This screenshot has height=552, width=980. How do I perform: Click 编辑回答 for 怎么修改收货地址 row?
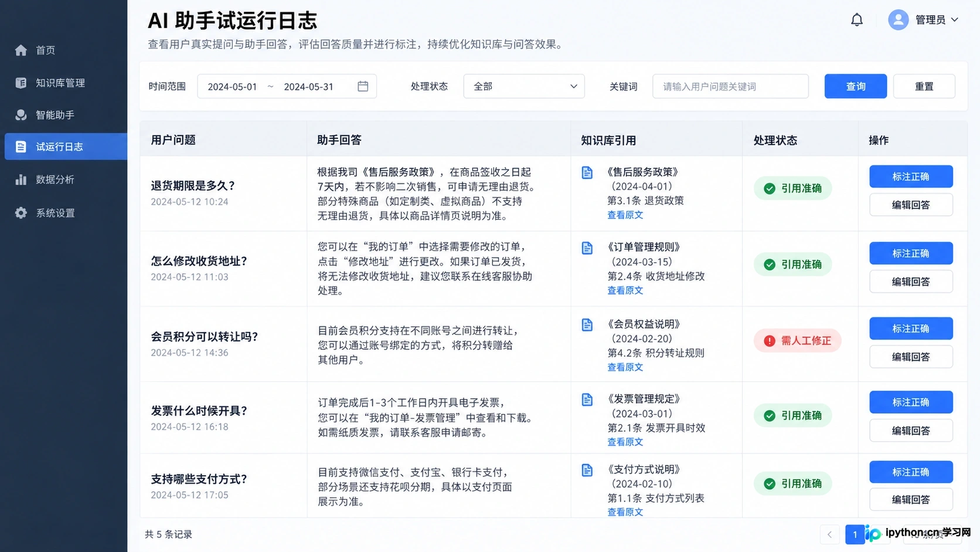[911, 282]
